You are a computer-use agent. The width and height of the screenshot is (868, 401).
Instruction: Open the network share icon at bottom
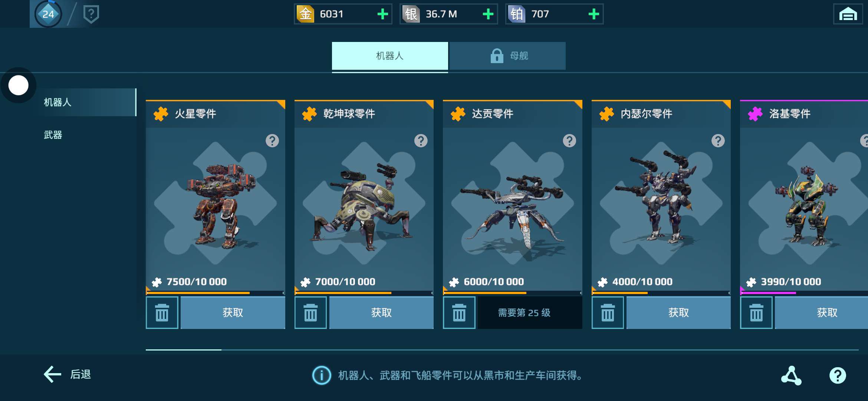(x=791, y=375)
